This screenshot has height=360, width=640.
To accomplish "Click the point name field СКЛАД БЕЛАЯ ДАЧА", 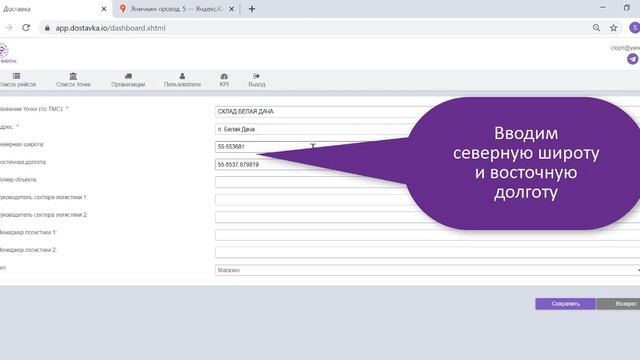I will click(427, 111).
